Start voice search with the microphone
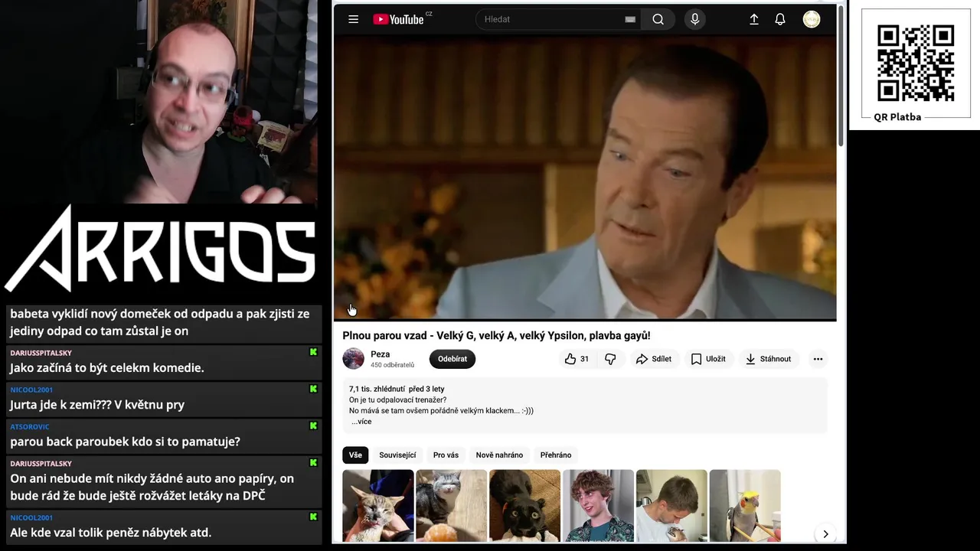This screenshot has width=980, height=551. [694, 19]
